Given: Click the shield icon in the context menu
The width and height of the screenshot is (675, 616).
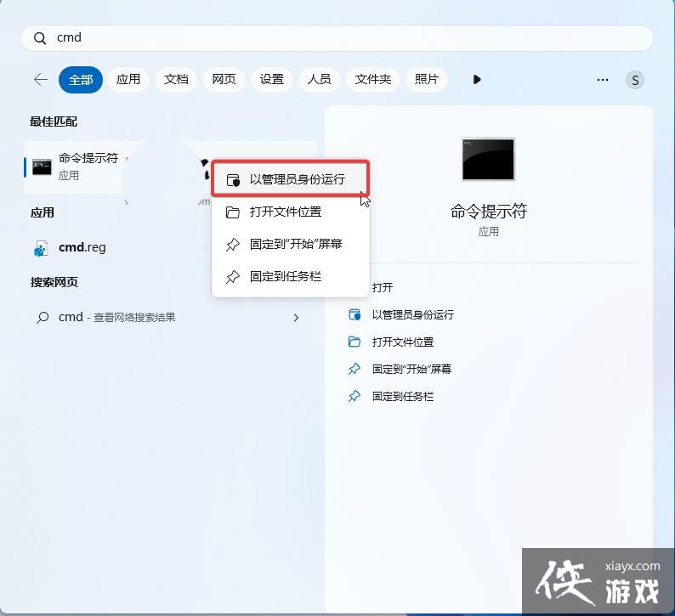Looking at the screenshot, I should [x=233, y=180].
